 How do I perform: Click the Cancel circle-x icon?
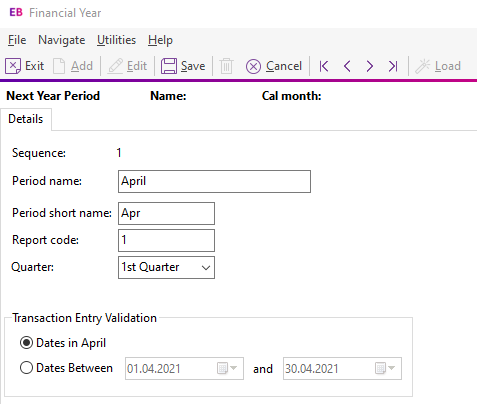253,66
